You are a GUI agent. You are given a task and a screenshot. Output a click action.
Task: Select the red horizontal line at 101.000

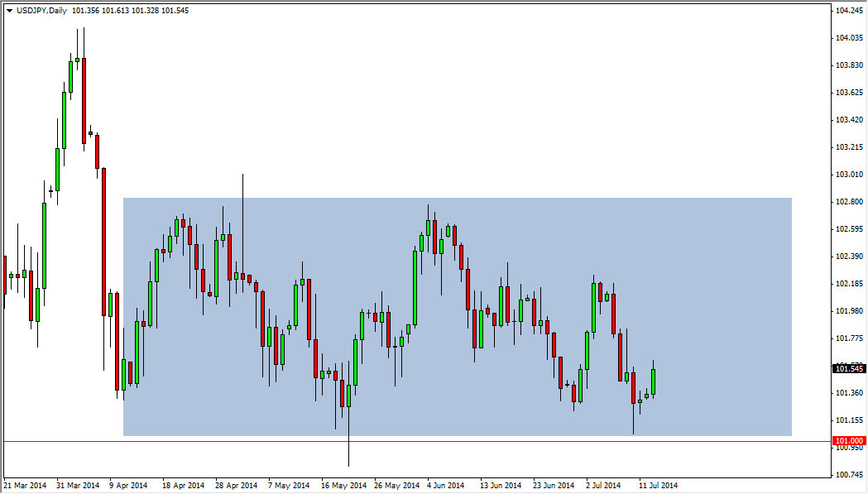(417, 441)
